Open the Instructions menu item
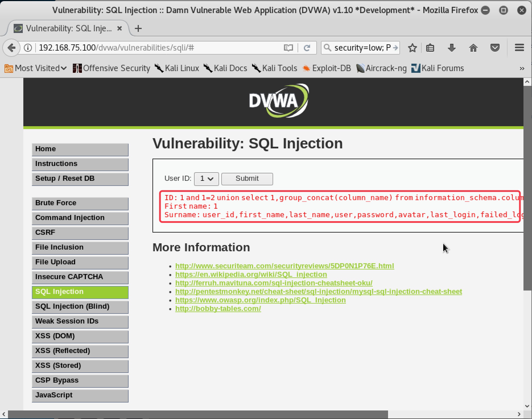This screenshot has height=419, width=532. coord(80,164)
